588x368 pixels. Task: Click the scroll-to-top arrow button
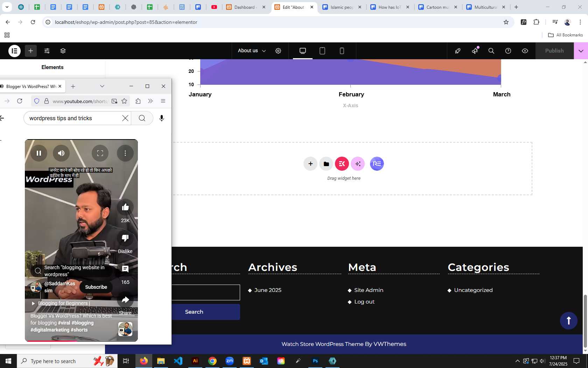point(569,320)
